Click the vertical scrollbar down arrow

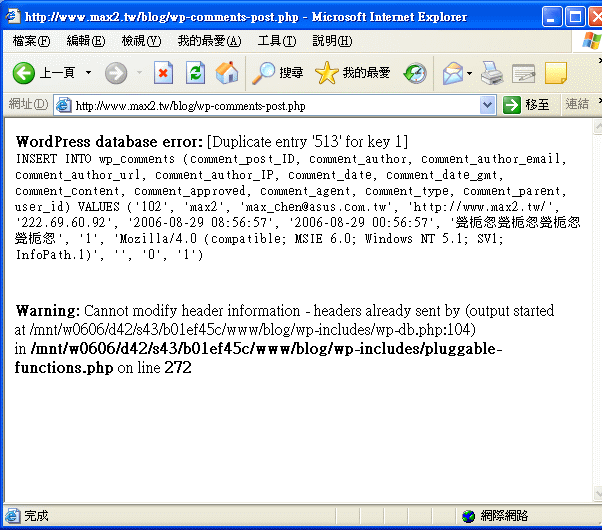point(598,493)
